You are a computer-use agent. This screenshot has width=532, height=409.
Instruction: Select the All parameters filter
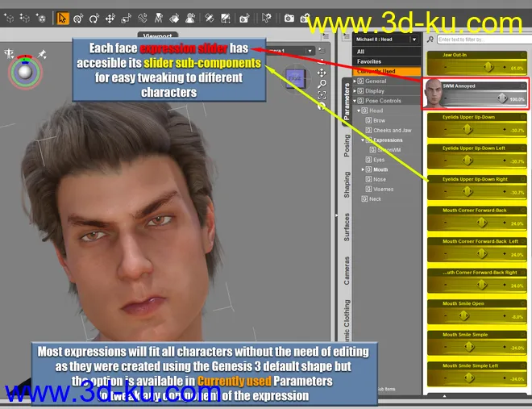coord(361,52)
